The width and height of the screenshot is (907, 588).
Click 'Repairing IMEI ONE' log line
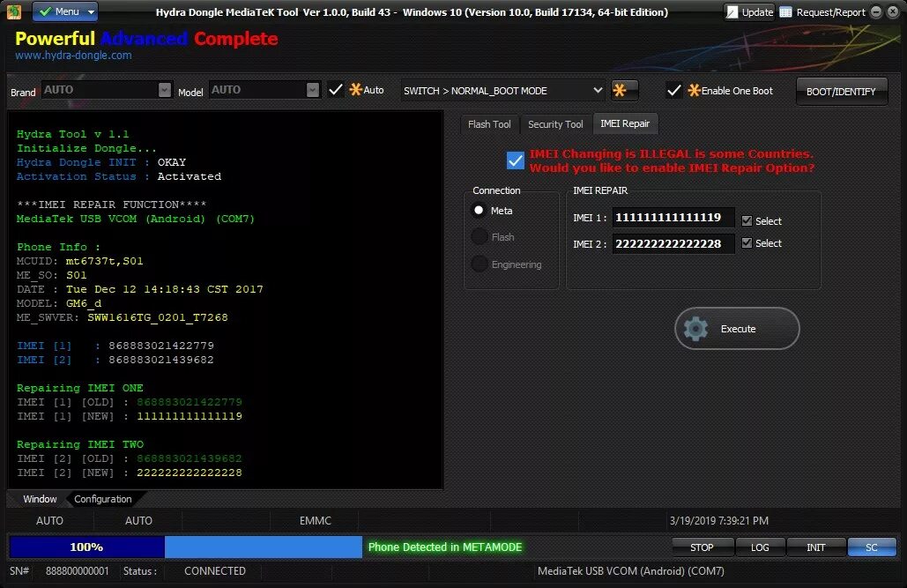(x=80, y=388)
